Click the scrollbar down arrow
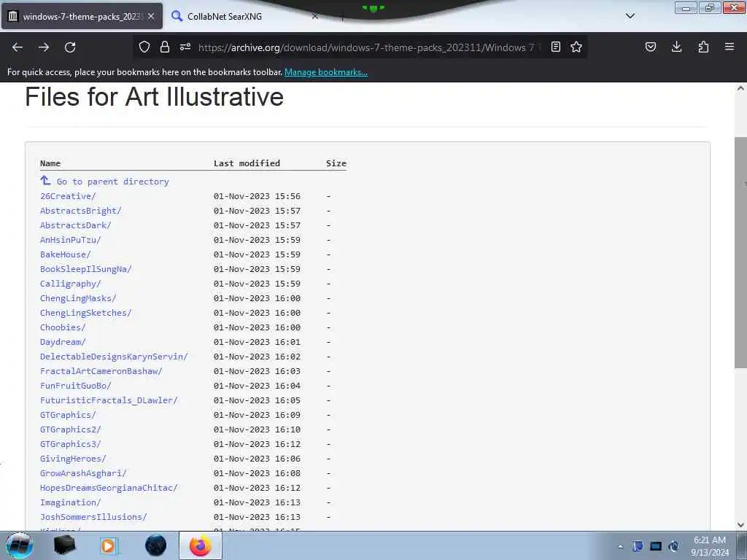The image size is (747, 560). click(x=740, y=525)
